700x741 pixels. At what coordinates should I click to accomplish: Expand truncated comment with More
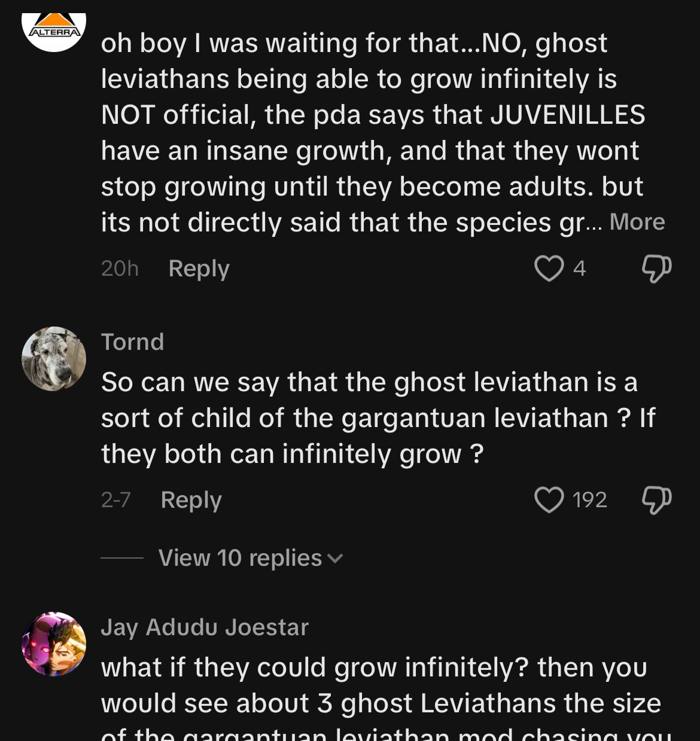pyautogui.click(x=637, y=222)
